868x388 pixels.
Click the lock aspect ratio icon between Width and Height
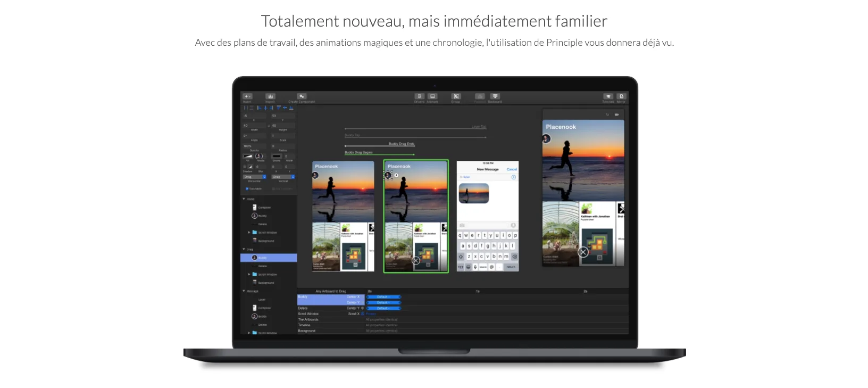(x=269, y=126)
